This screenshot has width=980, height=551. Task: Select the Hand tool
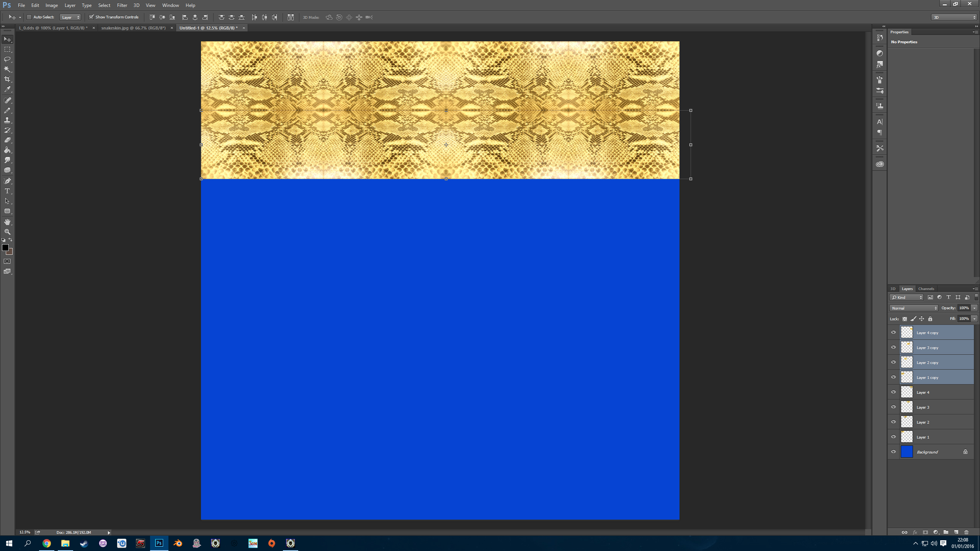(7, 222)
